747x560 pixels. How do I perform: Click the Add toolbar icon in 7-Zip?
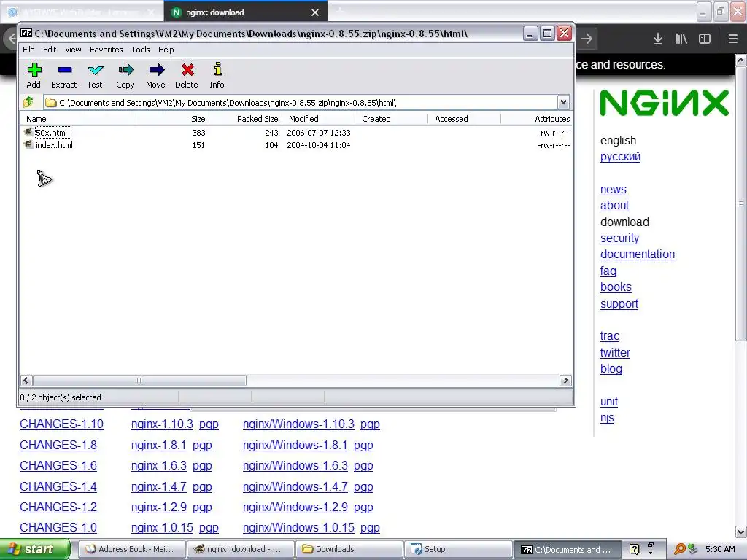coord(34,70)
